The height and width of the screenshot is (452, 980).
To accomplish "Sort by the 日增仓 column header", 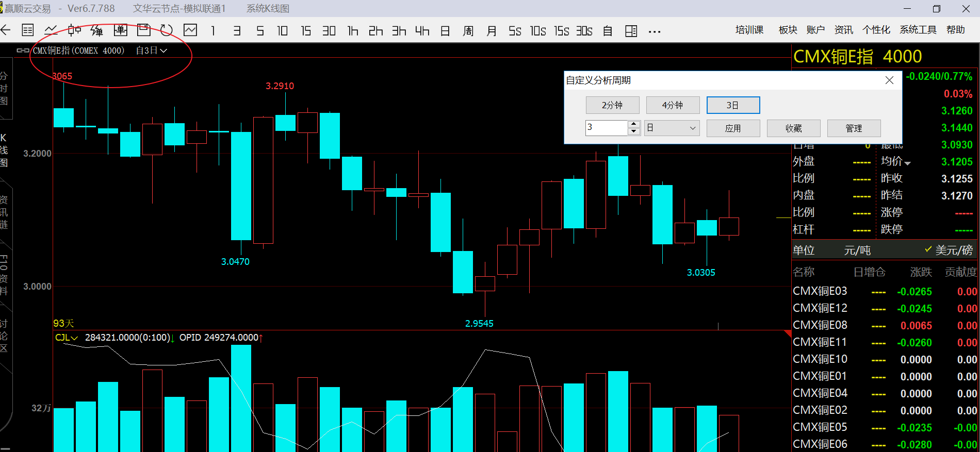I will [x=869, y=272].
